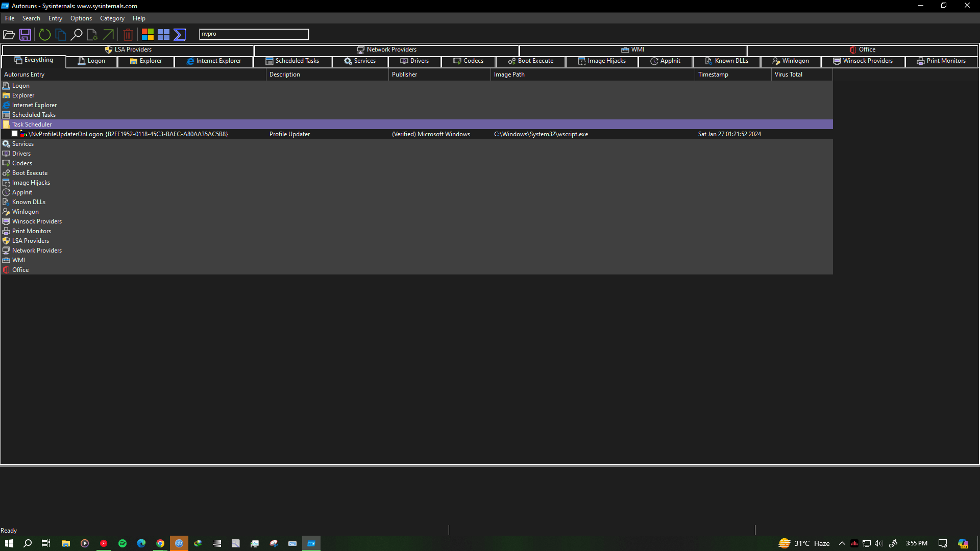Click the Known DLLs list row

(29, 202)
